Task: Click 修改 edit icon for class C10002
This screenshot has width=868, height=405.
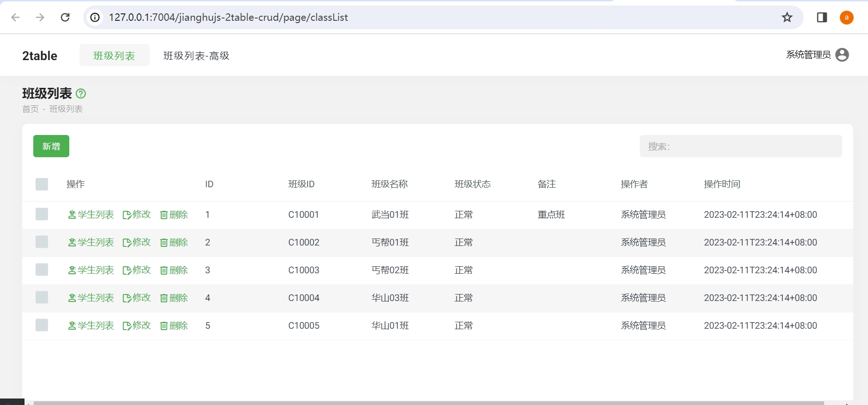Action: coord(127,243)
